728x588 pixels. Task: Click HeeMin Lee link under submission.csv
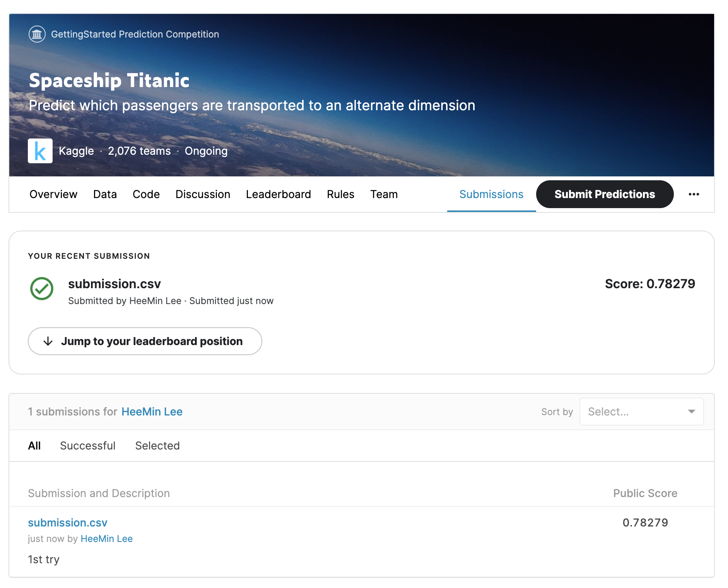point(107,539)
